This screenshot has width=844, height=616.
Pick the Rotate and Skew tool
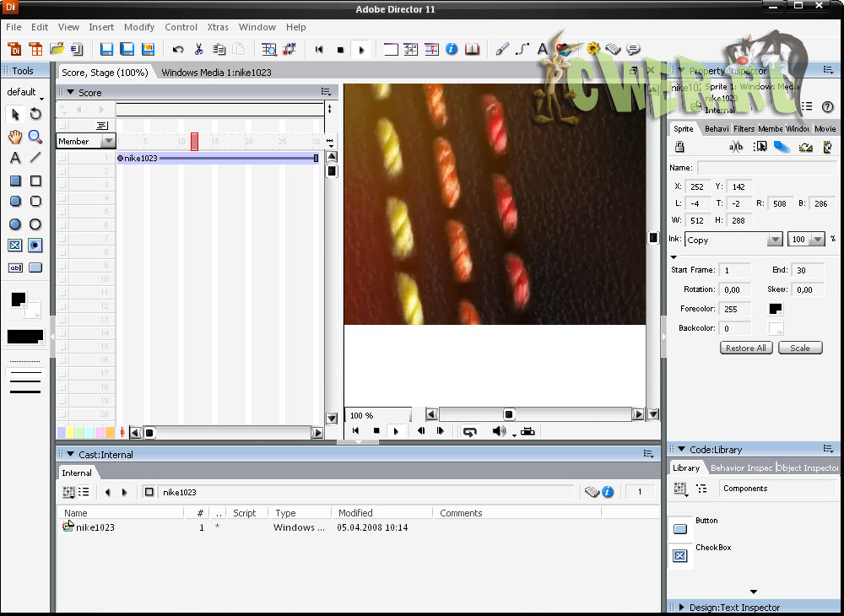click(x=35, y=114)
